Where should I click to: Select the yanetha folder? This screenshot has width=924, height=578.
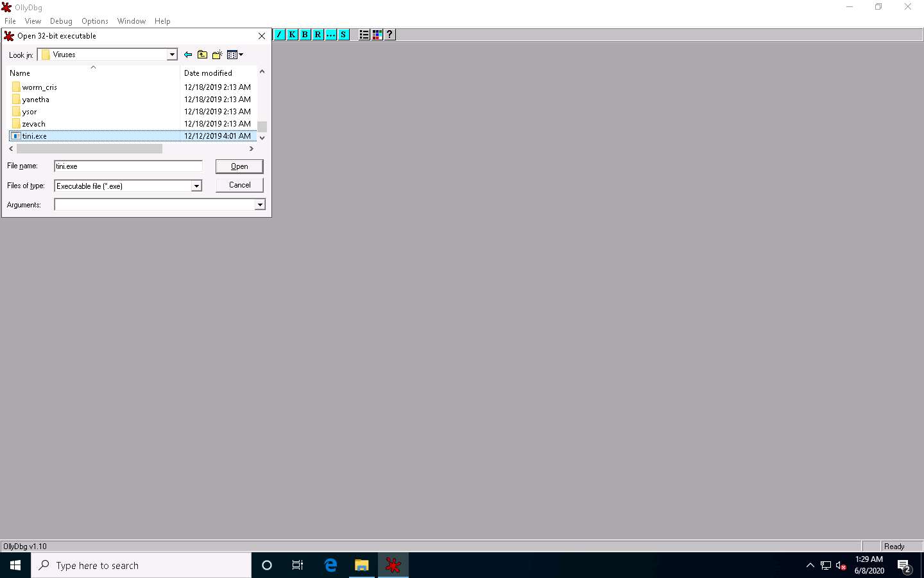(35, 100)
